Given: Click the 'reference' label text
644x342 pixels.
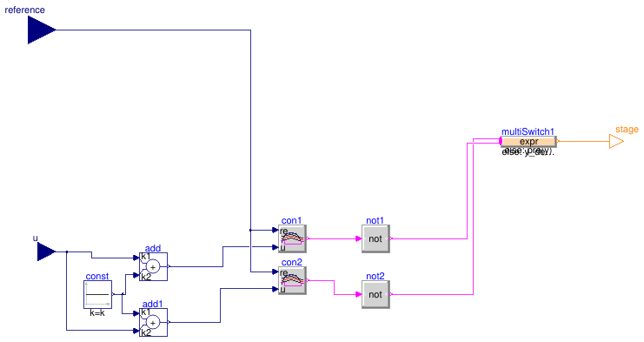Looking at the screenshot, I should [x=24, y=10].
